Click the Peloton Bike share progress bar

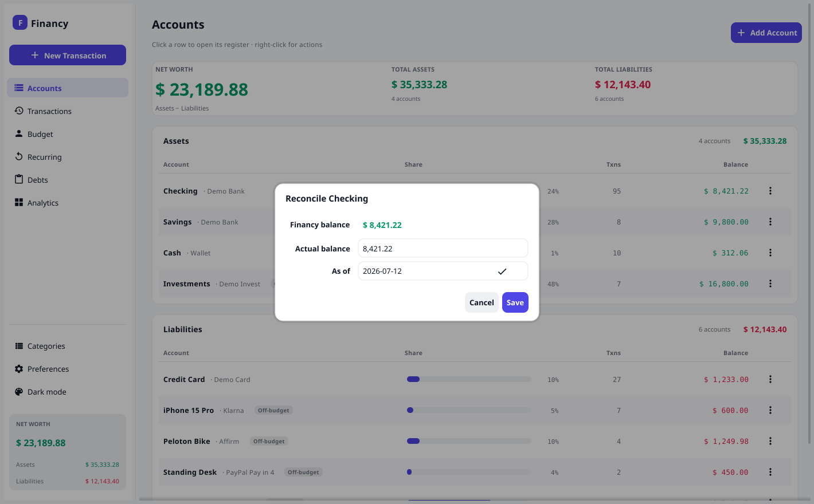click(469, 441)
